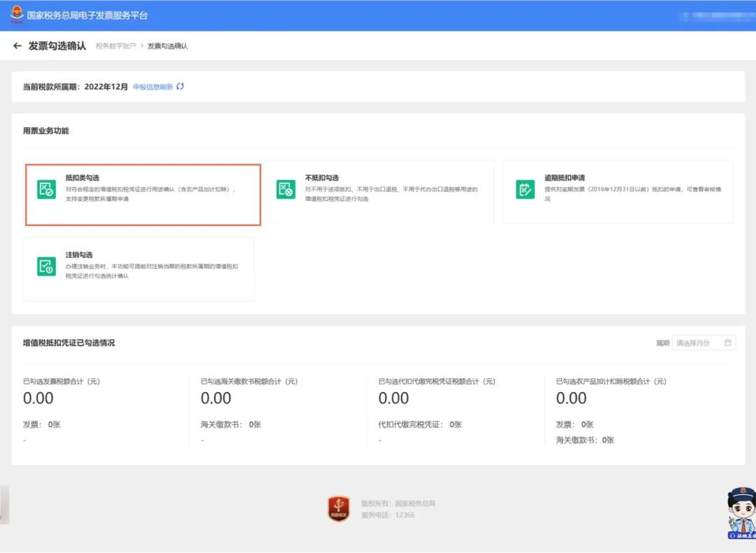Click the green 抵扣类勾选 icon
Screen dimensions: 756x553
pyautogui.click(x=46, y=189)
